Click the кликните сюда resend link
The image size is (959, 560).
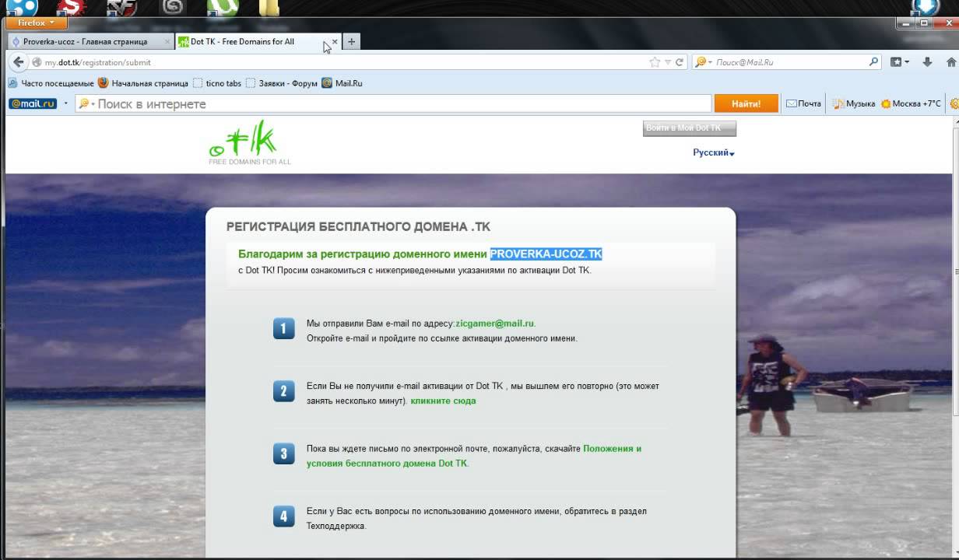pos(443,401)
